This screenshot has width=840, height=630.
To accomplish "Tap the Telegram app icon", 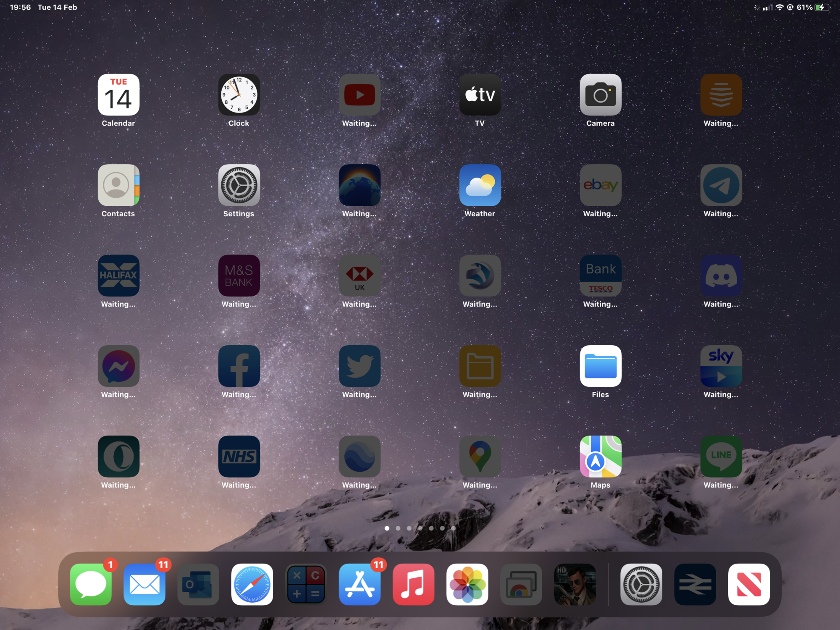I will [721, 185].
